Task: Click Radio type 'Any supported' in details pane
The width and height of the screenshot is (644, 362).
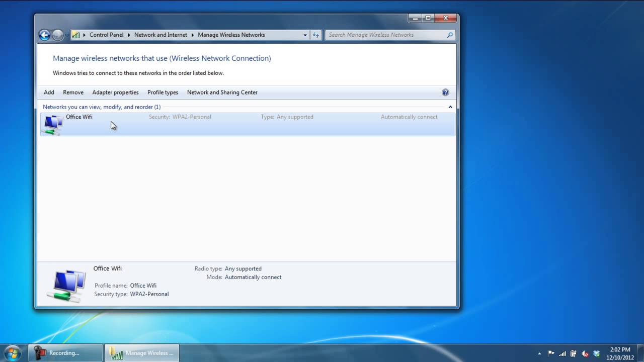Action: [x=243, y=268]
